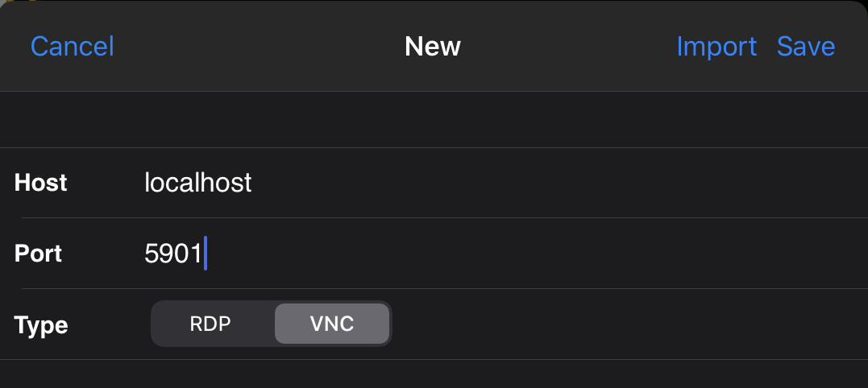Click the word "localhost" in Host row
Image resolution: width=868 pixels, height=388 pixels.
(198, 183)
